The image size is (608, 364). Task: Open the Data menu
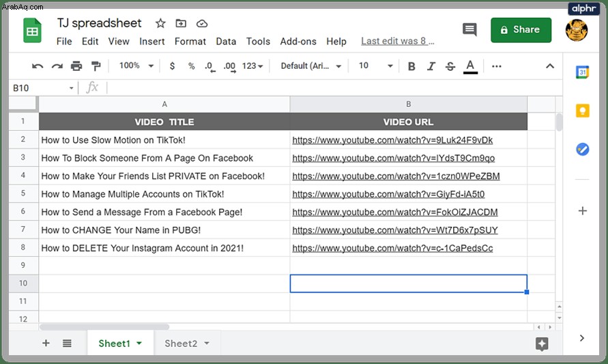point(226,42)
